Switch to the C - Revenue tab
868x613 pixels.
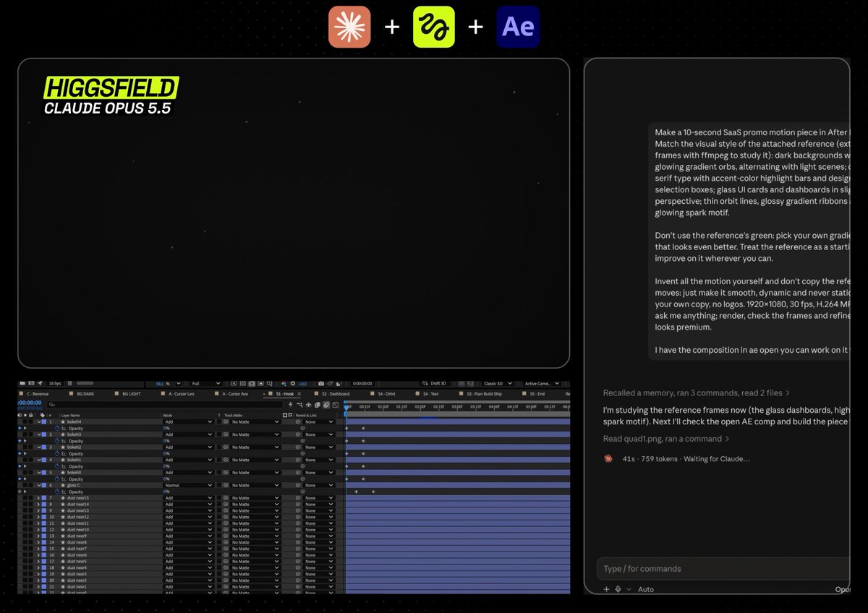click(38, 394)
